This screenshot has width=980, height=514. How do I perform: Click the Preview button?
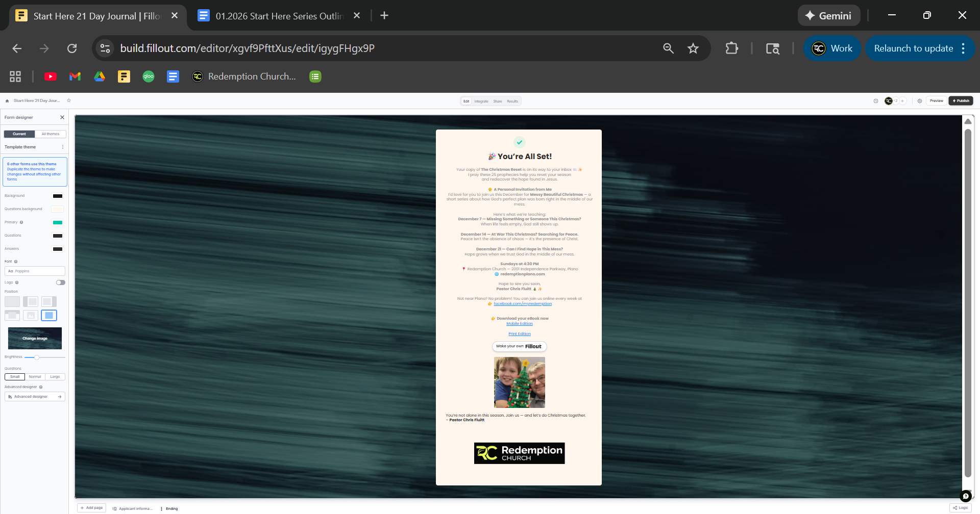[x=936, y=101]
